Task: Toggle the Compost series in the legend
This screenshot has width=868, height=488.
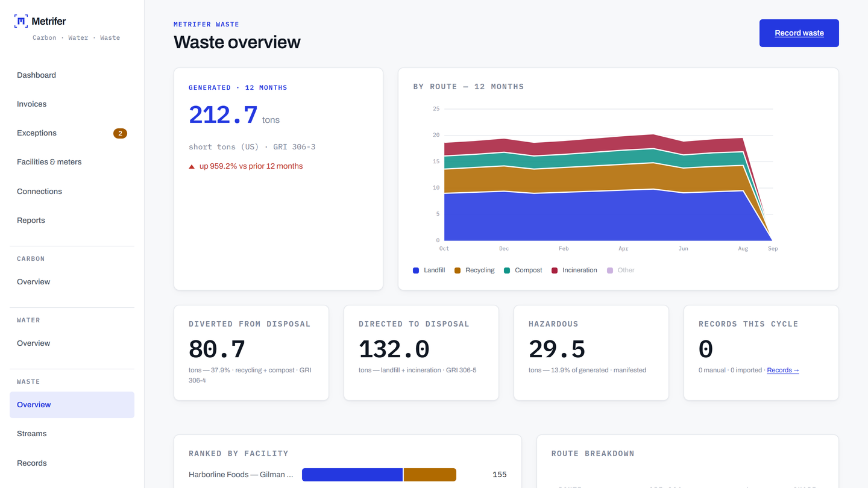Action: (x=523, y=271)
